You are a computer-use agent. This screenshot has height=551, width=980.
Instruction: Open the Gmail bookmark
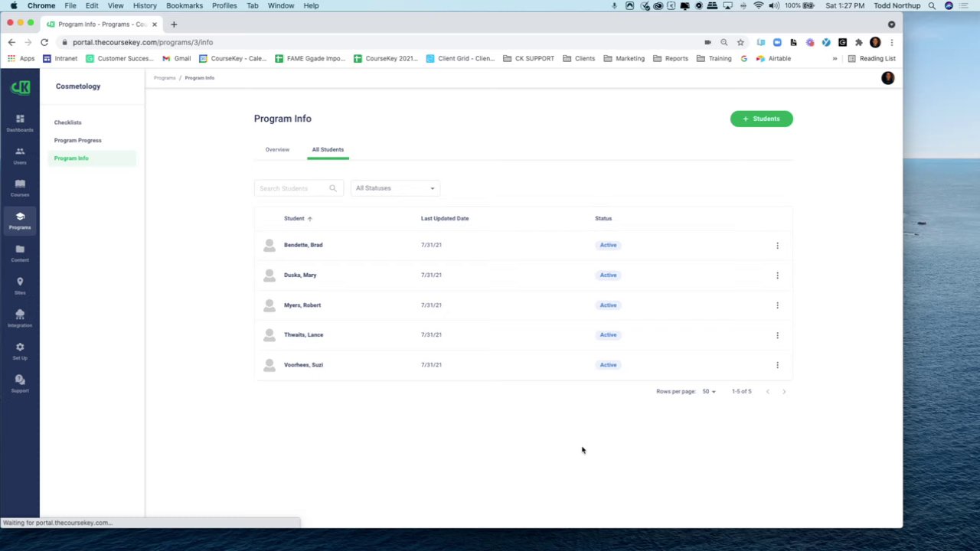[176, 58]
